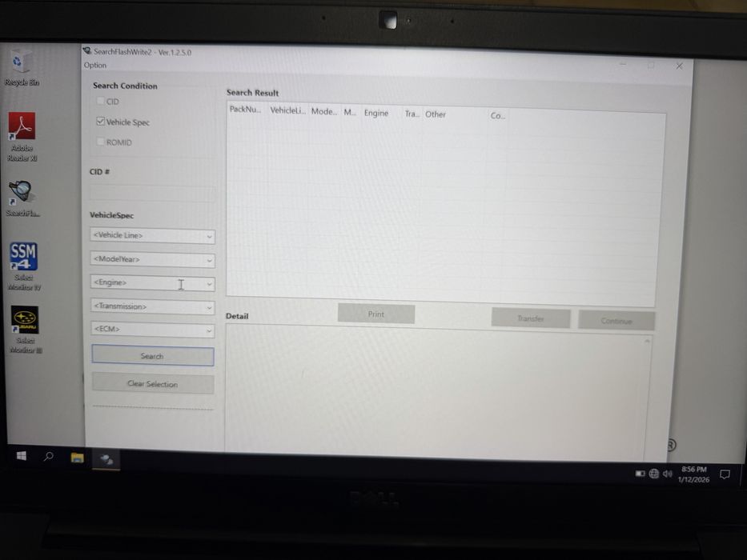Screen dimensions: 747x560
Task: Sort by M... column header
Action: pos(351,112)
